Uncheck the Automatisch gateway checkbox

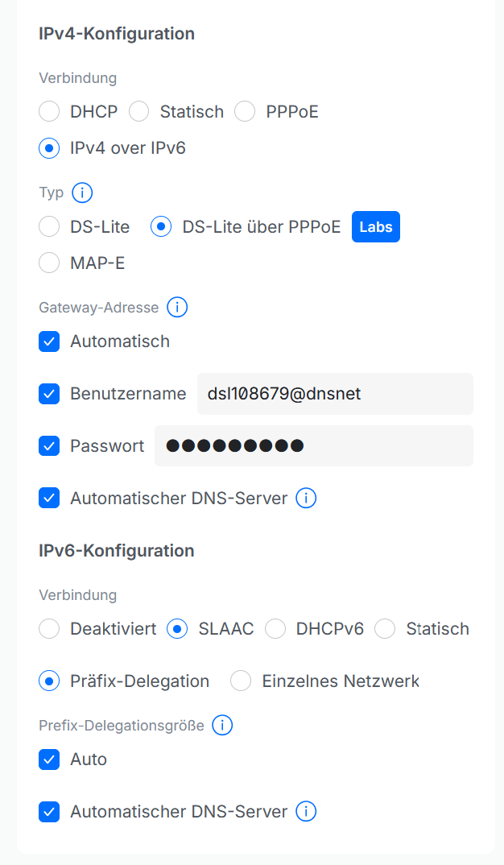(x=49, y=341)
